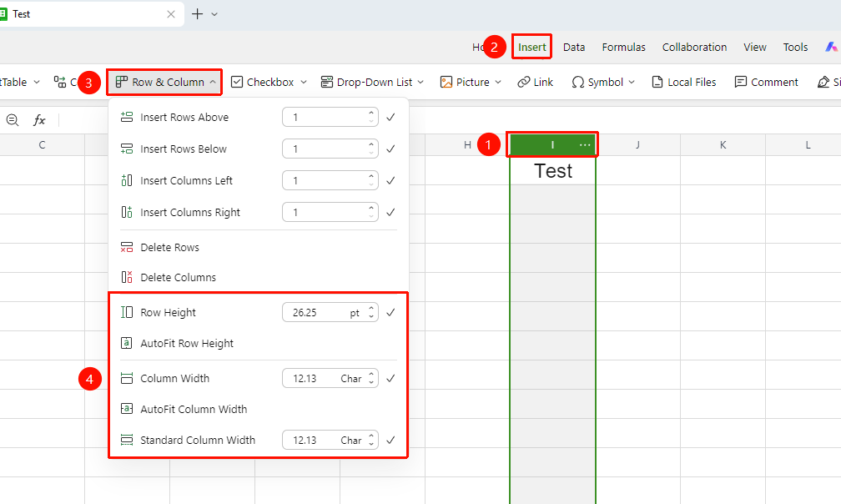Open the fx insert function icon
This screenshot has height=504, width=841.
pos(39,120)
